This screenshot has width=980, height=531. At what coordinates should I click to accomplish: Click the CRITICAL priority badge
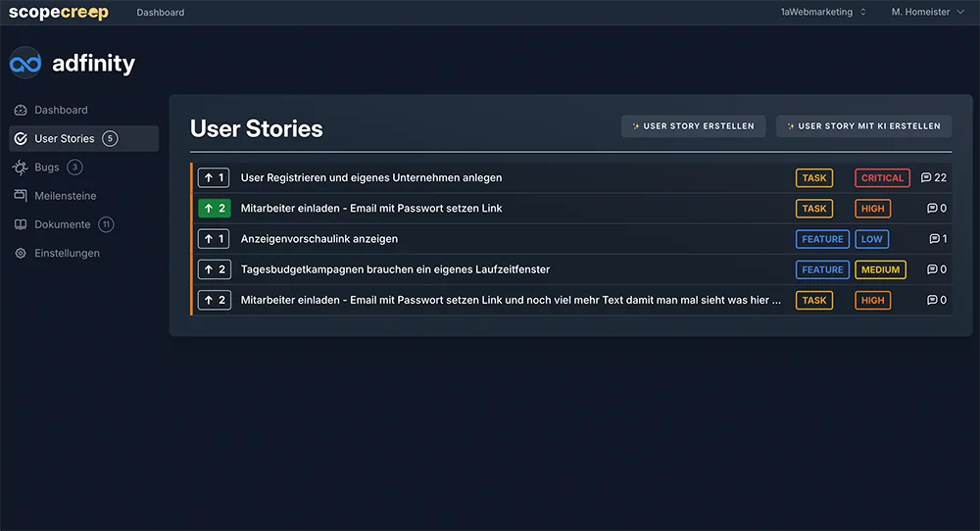pos(882,178)
